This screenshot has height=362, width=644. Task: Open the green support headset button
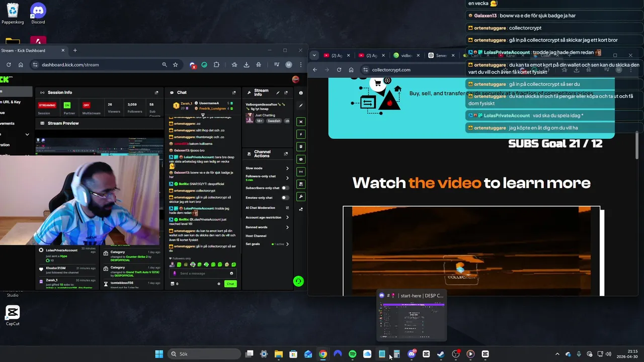click(298, 281)
